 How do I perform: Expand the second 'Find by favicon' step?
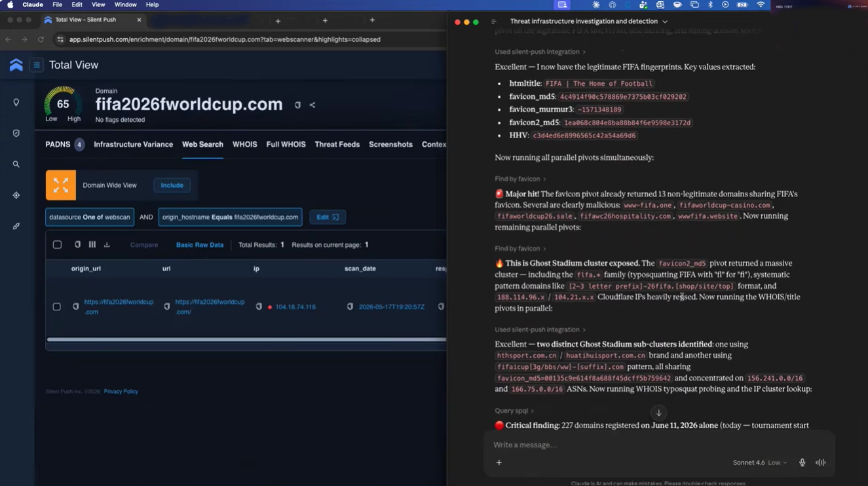pos(520,248)
